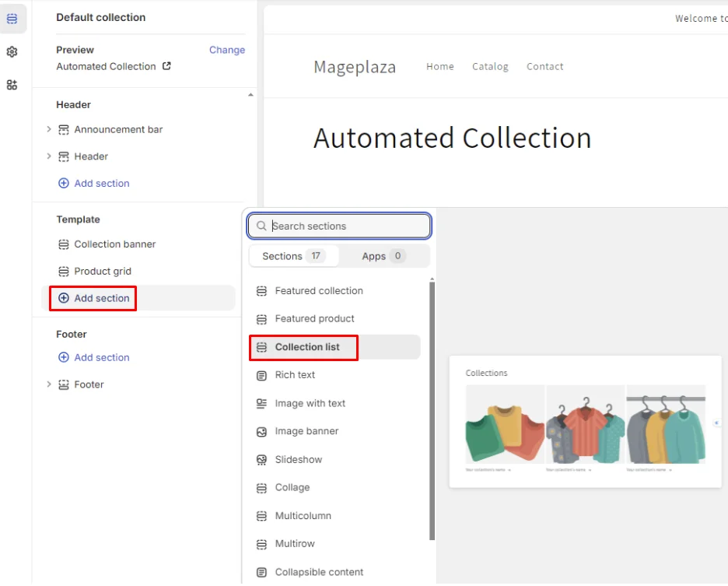Click the sections list scrollbar

click(432, 411)
